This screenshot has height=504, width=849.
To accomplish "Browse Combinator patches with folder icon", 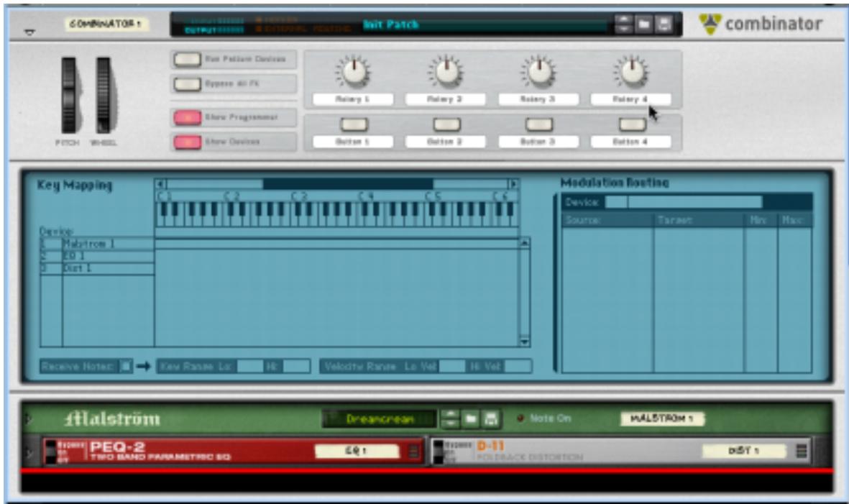I will coord(644,24).
